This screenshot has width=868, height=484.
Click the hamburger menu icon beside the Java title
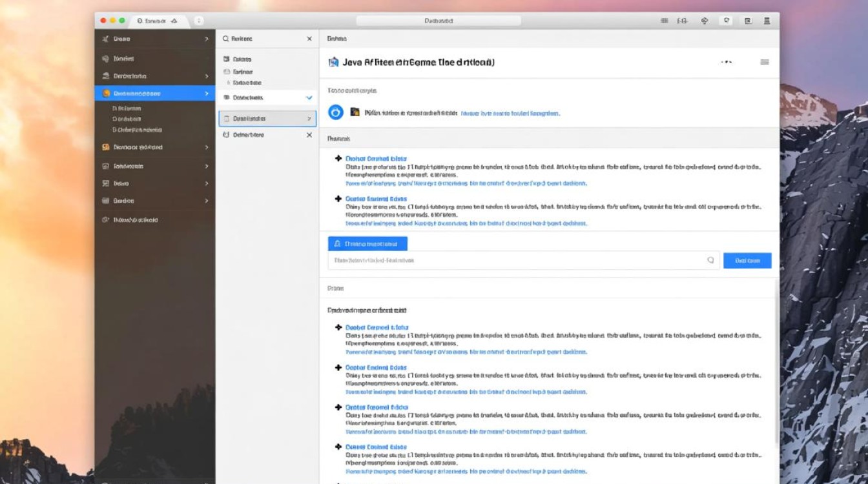[x=765, y=62]
